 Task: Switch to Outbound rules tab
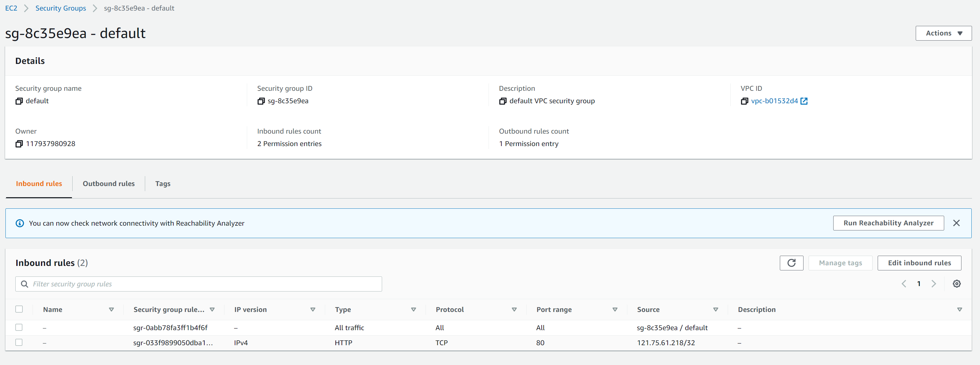[x=108, y=184]
